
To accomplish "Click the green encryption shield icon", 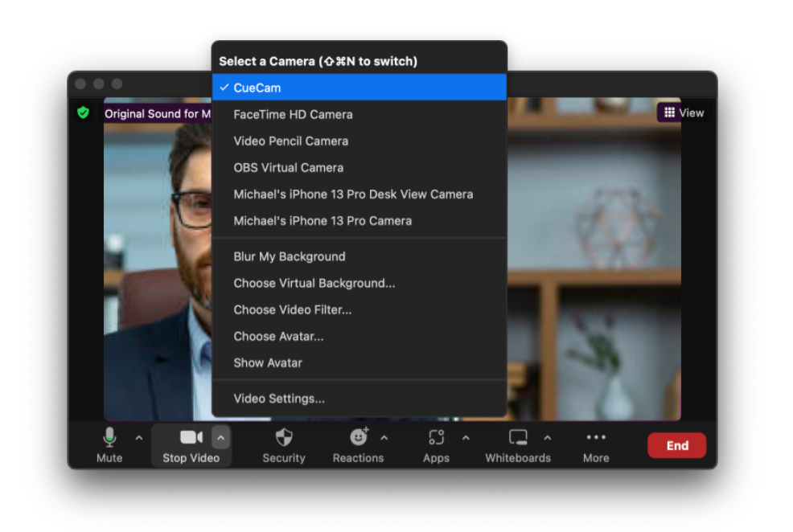I will (x=84, y=113).
